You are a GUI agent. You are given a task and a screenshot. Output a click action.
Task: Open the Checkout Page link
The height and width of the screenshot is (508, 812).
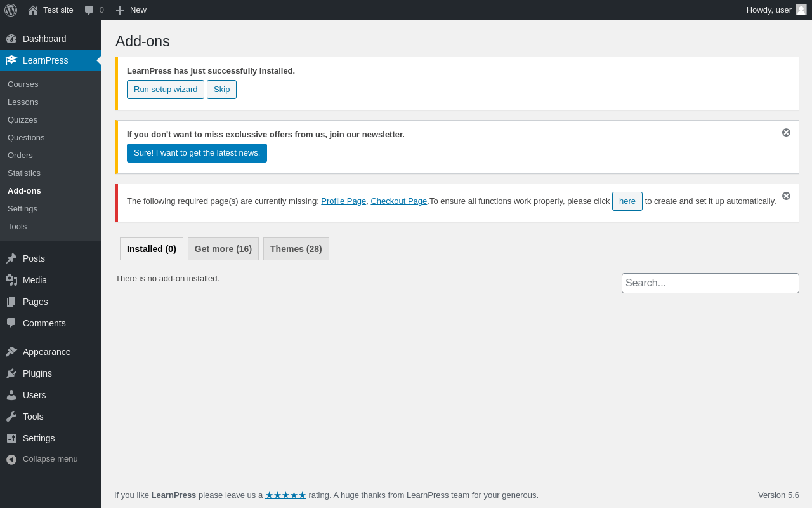tap(399, 201)
